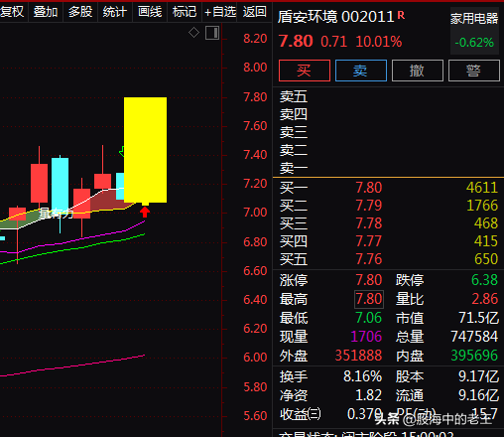Click the 总量 value 747584
Image resolution: width=504 pixels, height=437 pixels.
click(x=474, y=337)
